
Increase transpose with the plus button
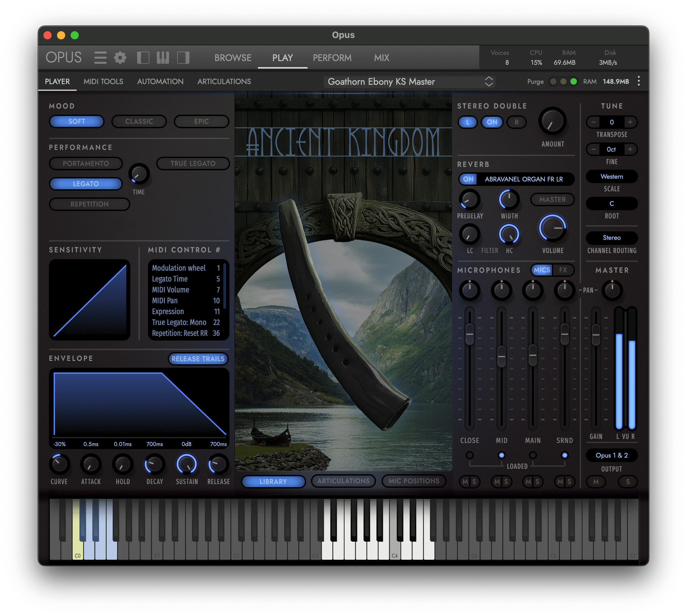630,122
